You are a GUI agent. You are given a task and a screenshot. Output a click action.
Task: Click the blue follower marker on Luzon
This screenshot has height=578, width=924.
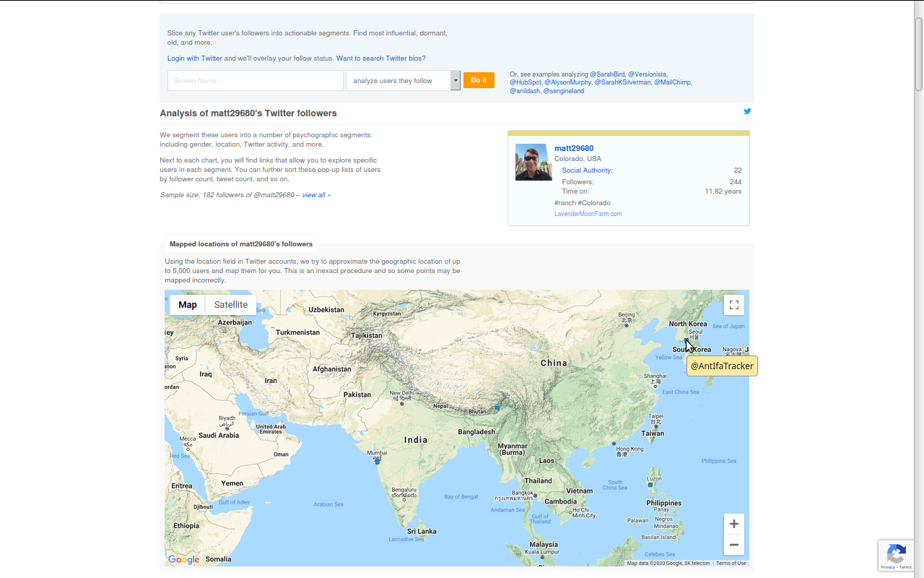click(x=650, y=485)
